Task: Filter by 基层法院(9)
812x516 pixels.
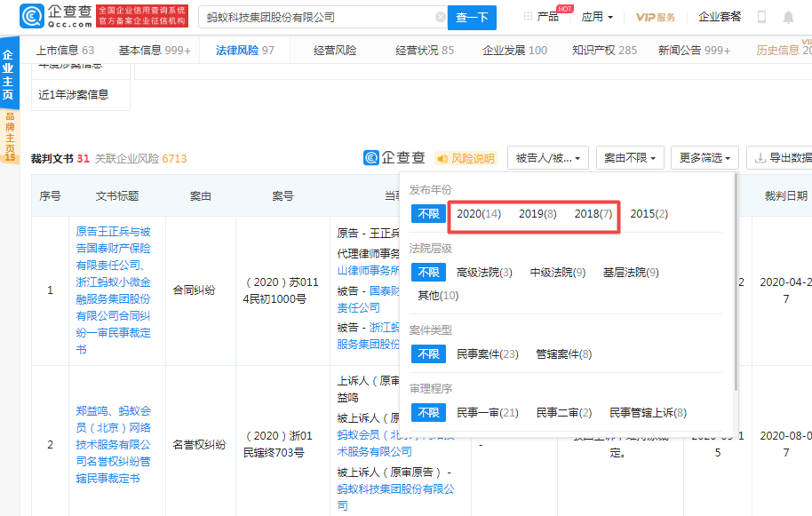Action: pos(631,273)
